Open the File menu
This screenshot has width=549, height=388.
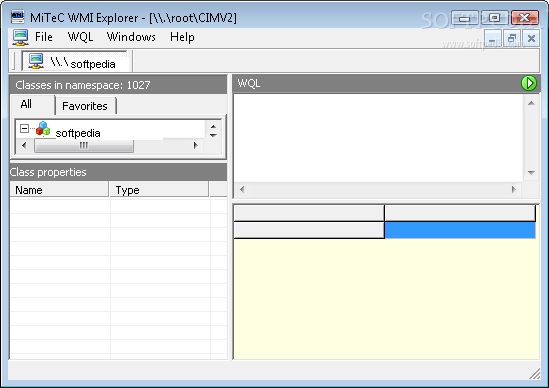[x=44, y=37]
